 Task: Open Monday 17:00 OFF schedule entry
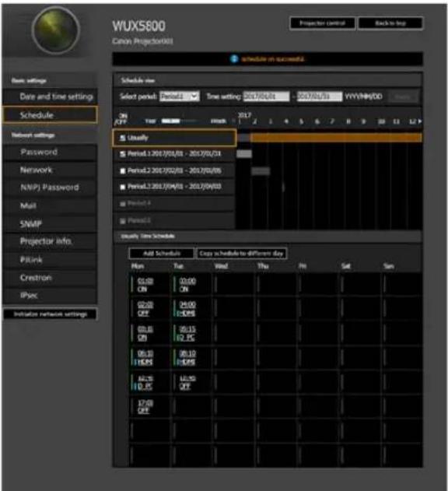[145, 406]
